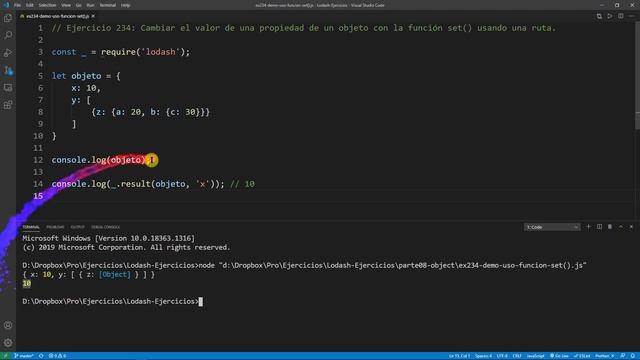Close the terminal panel
The width and height of the screenshot is (640, 360).
631,227
